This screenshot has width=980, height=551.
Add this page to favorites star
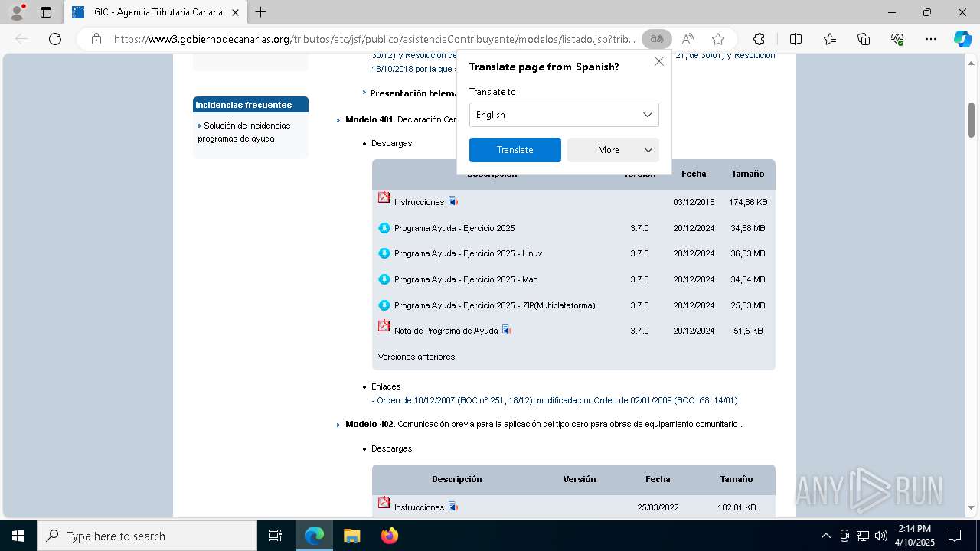[717, 39]
